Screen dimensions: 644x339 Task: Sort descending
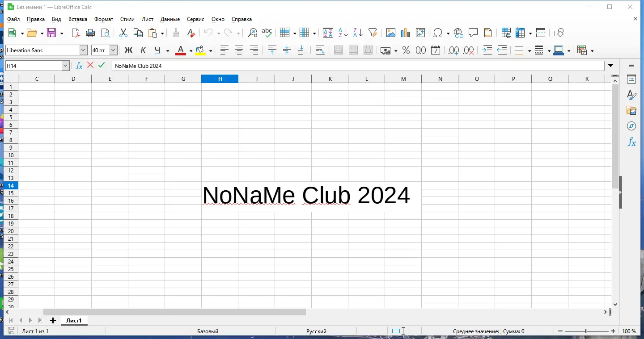coord(358,33)
